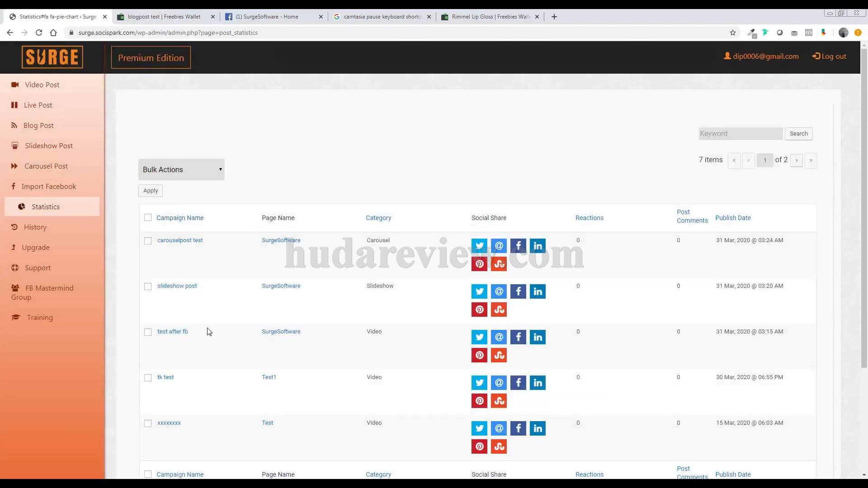Screen dimensions: 868x488
Task: Go to next page of results
Action: pos(796,160)
